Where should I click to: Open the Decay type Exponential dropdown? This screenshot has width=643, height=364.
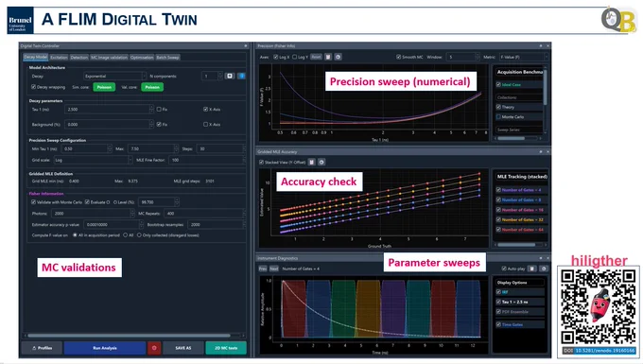(x=114, y=76)
